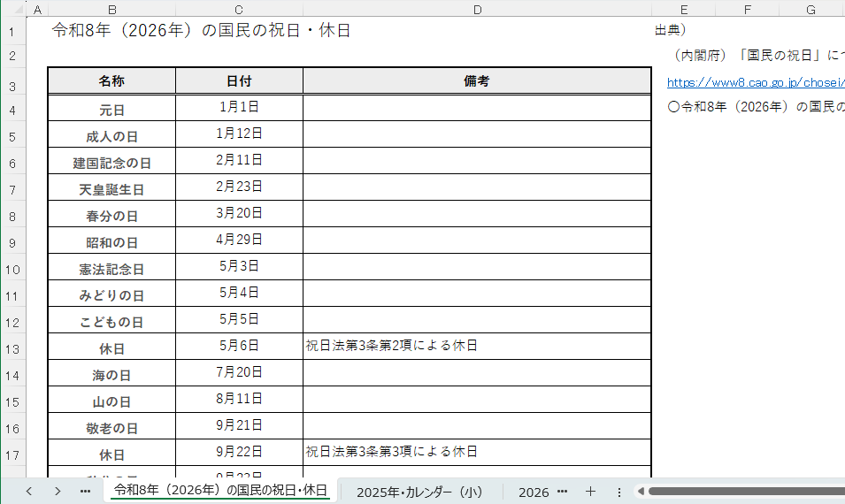845x504 pixels.
Task: Select row 13 header
Action: 12,348
